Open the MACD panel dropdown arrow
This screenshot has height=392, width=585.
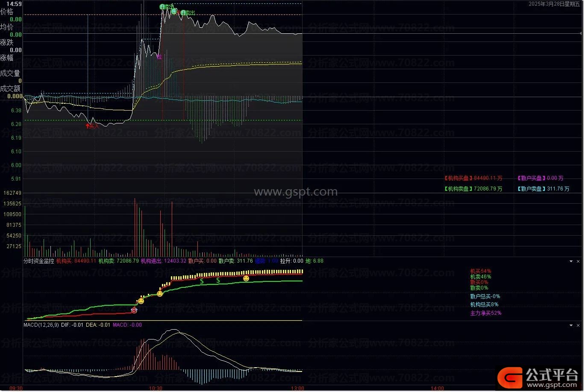pos(571,325)
